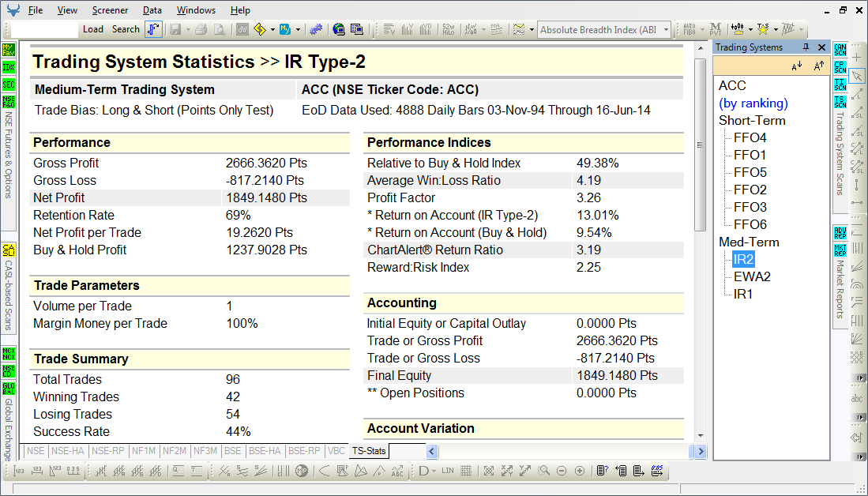Screen dimensions: 868x496
Task: Open the Absolute Breadth Index indicator dropdown
Action: point(665,30)
